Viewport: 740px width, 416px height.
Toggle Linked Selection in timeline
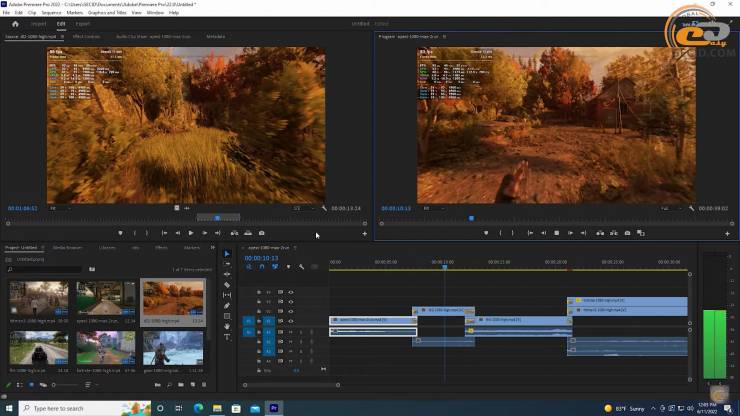[275, 267]
